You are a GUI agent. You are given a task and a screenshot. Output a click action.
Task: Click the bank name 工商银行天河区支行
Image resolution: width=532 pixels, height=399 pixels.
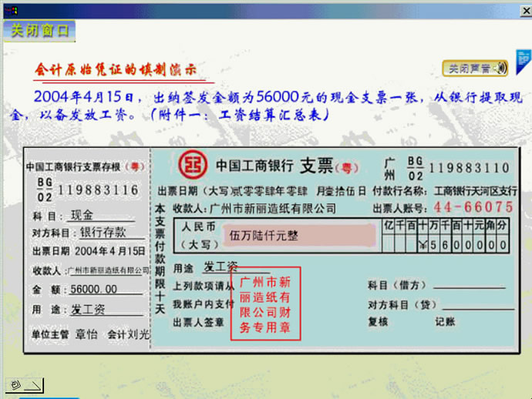click(476, 191)
